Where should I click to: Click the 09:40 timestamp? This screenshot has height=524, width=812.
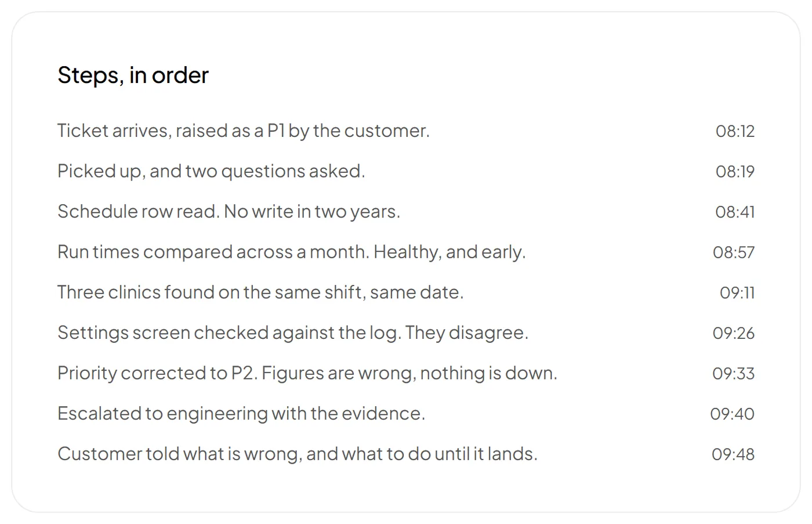pos(733,414)
